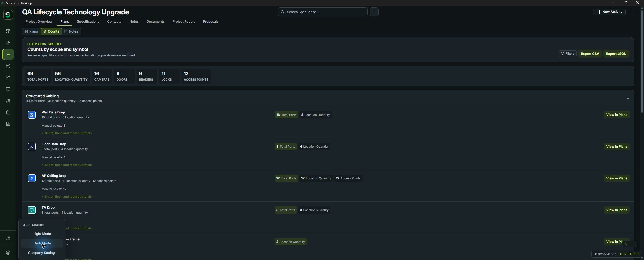Expand Floor Data Drop sheet subtotals
The height and width of the screenshot is (260, 644).
tap(66, 165)
